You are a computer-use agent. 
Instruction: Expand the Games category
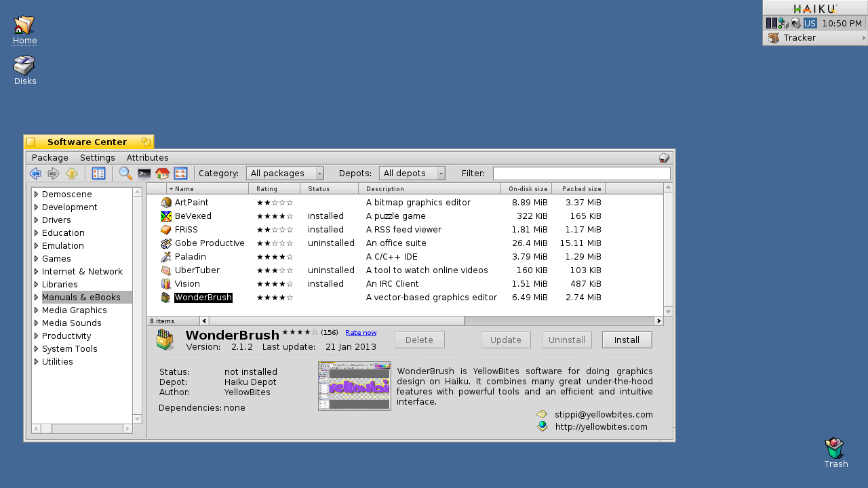(37, 259)
